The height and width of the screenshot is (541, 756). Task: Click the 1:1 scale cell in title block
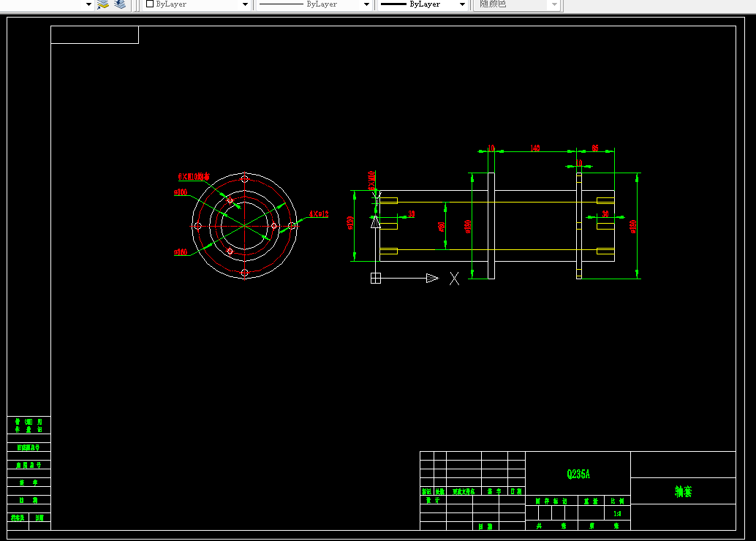point(617,513)
